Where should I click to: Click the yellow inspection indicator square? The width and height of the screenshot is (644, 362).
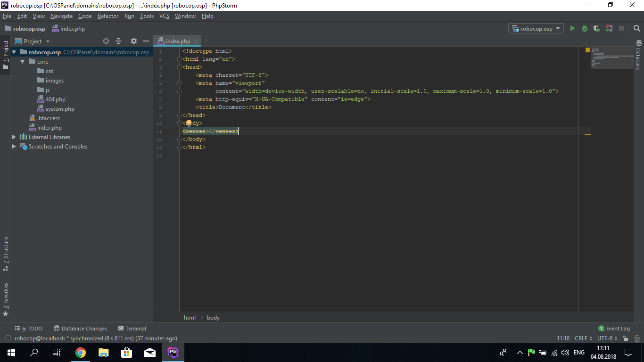coord(588,50)
